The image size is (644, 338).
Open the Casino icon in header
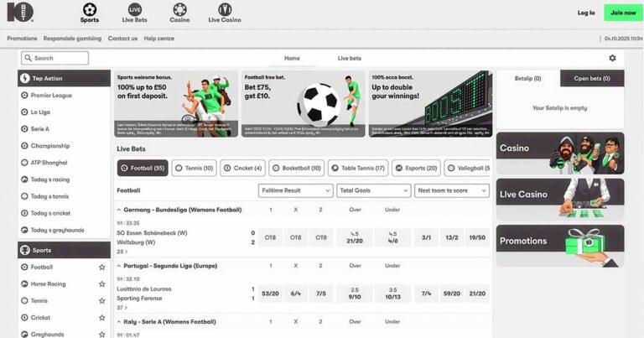click(179, 9)
